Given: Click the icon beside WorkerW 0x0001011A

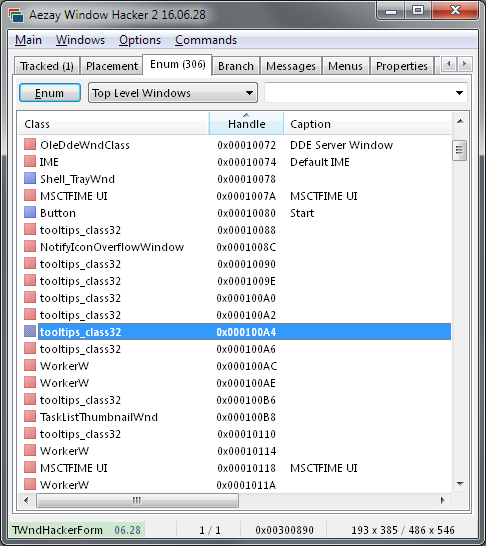Looking at the screenshot, I should 30,484.
